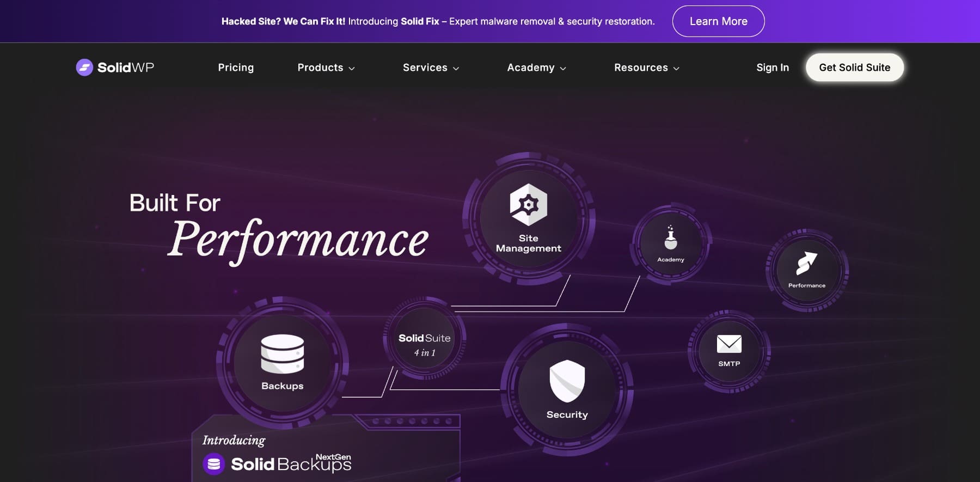Click the Backups database icon
The image size is (980, 482).
(283, 353)
